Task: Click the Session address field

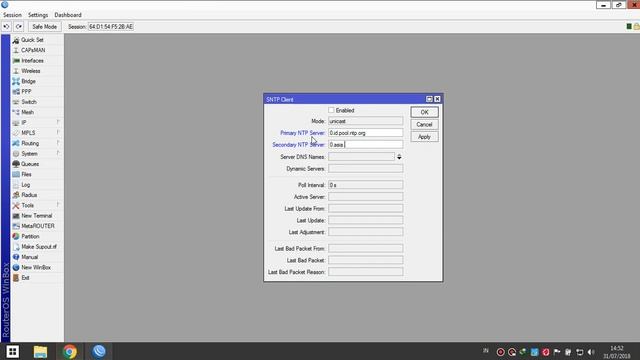Action: coord(111,27)
